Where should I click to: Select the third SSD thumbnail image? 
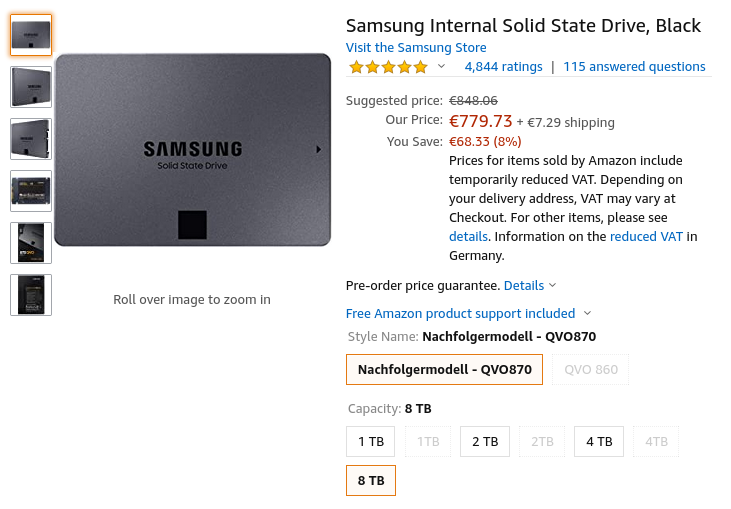tap(31, 139)
